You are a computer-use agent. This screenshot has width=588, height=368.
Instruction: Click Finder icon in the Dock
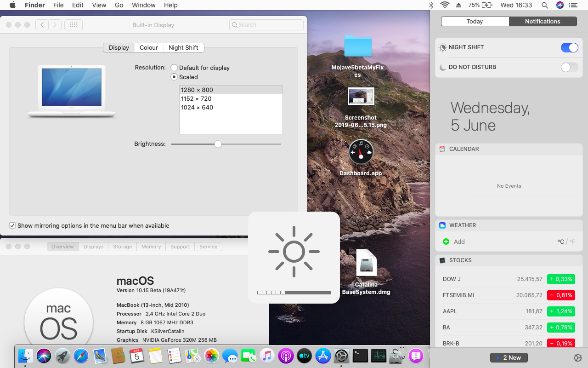25,356
